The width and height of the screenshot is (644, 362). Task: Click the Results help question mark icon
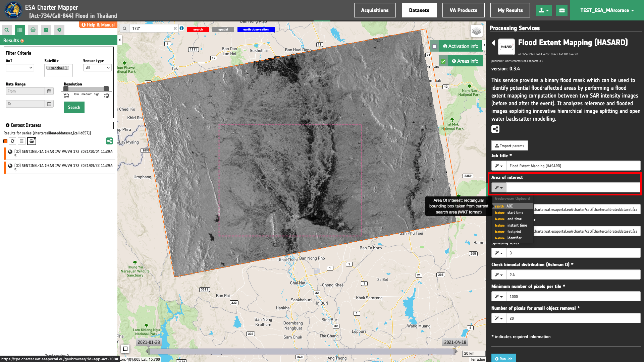pos(22,41)
